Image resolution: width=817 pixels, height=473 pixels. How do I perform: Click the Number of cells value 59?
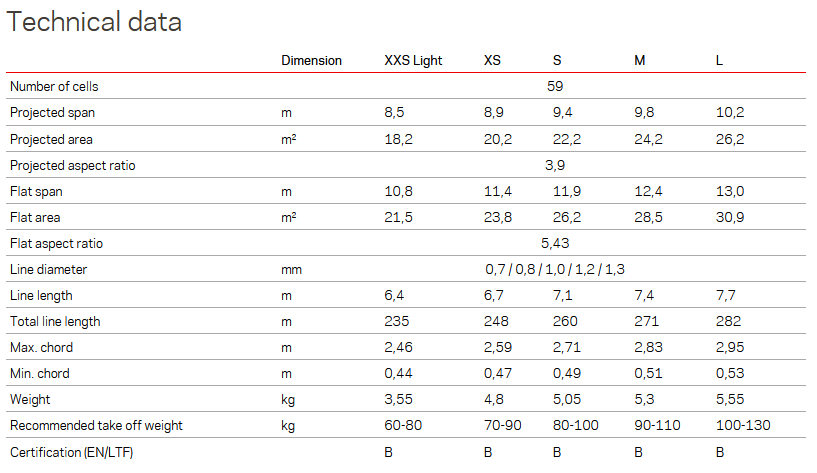click(555, 86)
